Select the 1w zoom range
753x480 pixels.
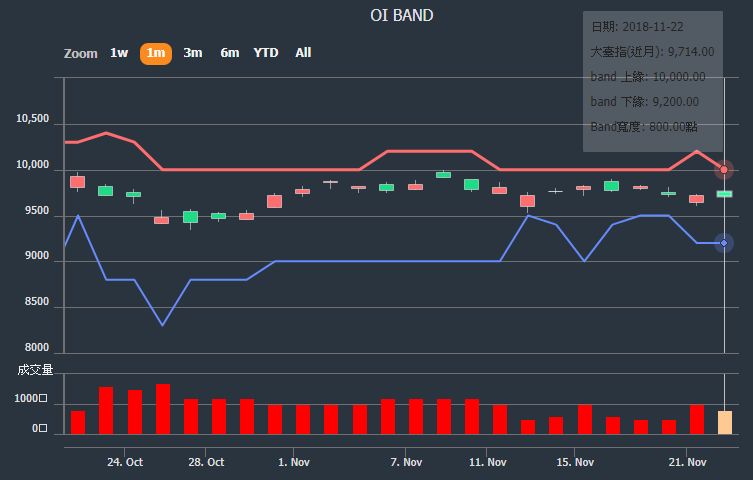pyautogui.click(x=119, y=53)
